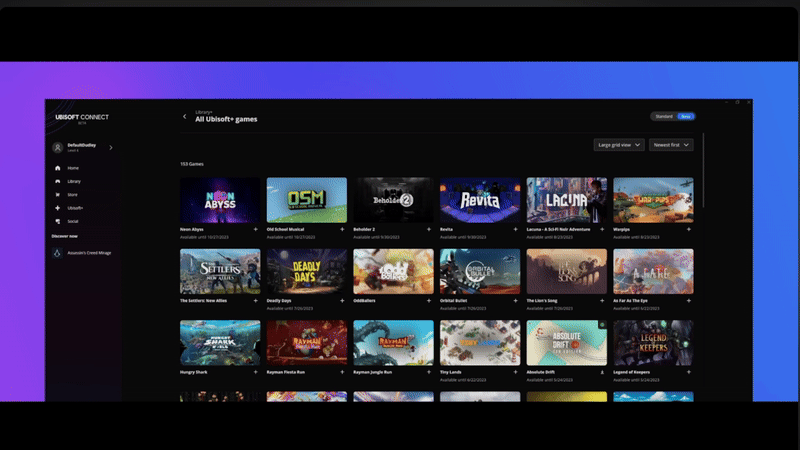Open the Orbital Bullet thumbnail

click(480, 271)
